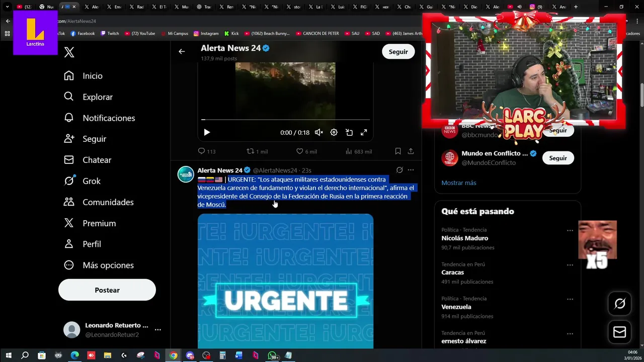
Task: Go to Inicio in the sidebar
Action: 84,76
